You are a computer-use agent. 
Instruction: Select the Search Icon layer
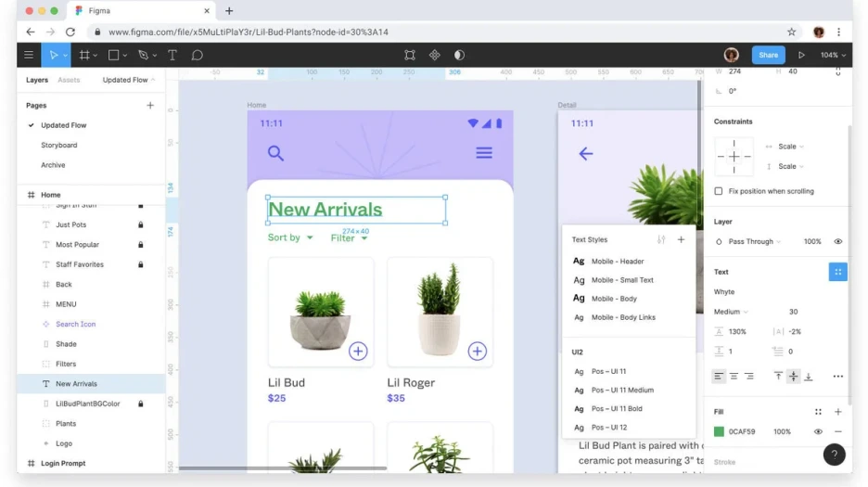75,324
